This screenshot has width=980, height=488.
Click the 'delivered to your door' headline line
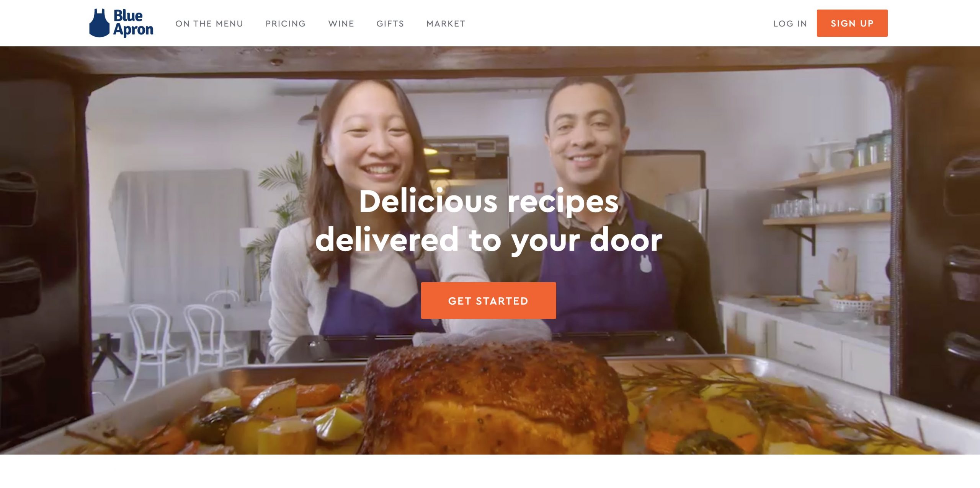tap(488, 240)
